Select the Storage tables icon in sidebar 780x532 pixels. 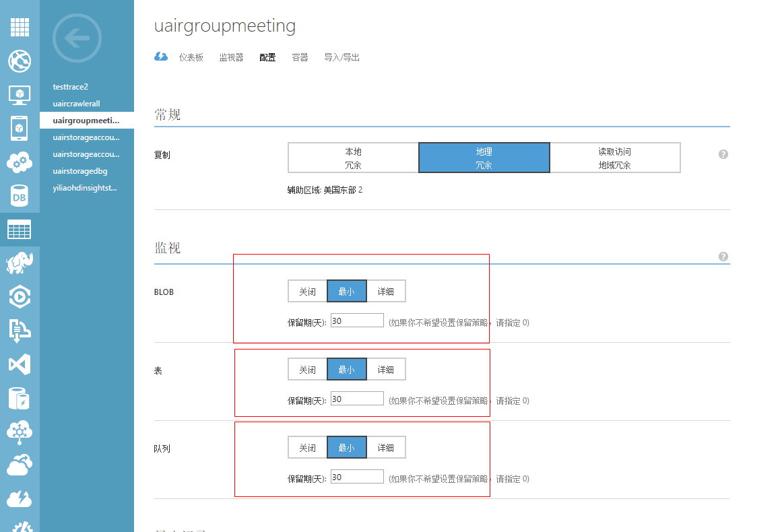click(x=20, y=229)
